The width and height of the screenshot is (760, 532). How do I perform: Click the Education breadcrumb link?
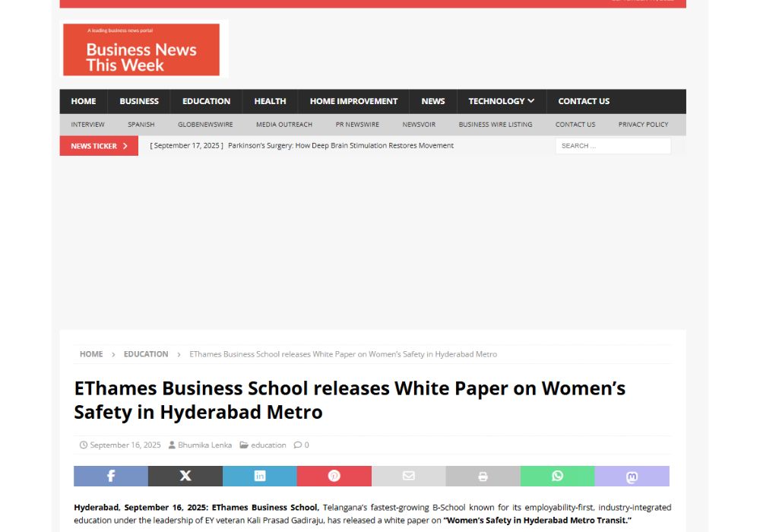(146, 354)
